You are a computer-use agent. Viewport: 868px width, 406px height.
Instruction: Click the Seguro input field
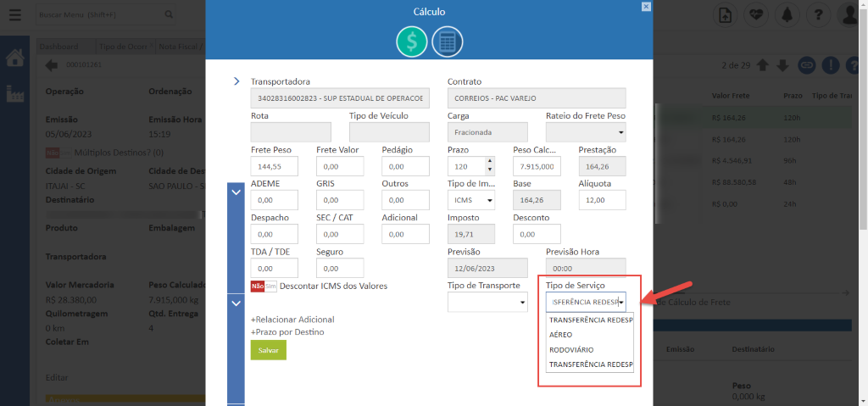pyautogui.click(x=340, y=268)
